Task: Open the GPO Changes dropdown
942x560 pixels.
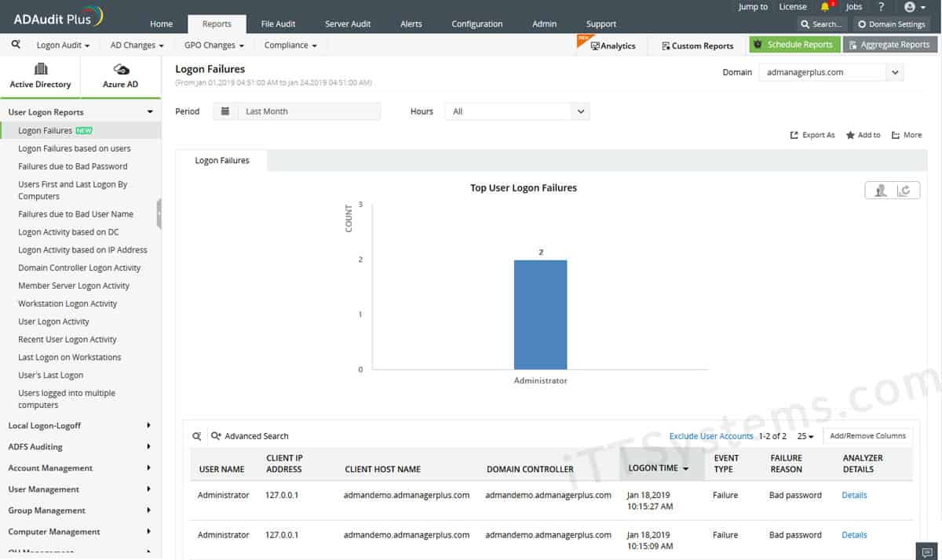Action: (x=214, y=45)
